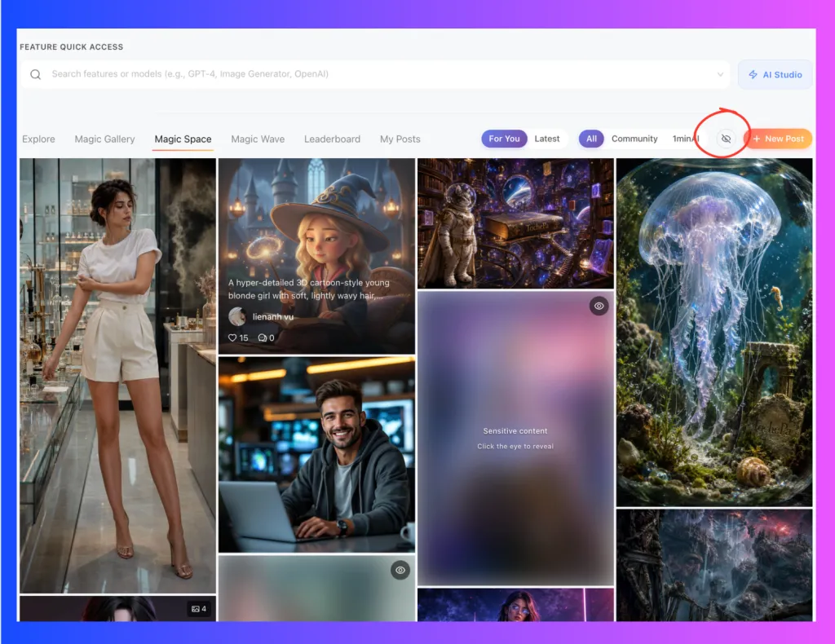The width and height of the screenshot is (835, 644).
Task: Open the Leaderboard tab
Action: coord(333,139)
